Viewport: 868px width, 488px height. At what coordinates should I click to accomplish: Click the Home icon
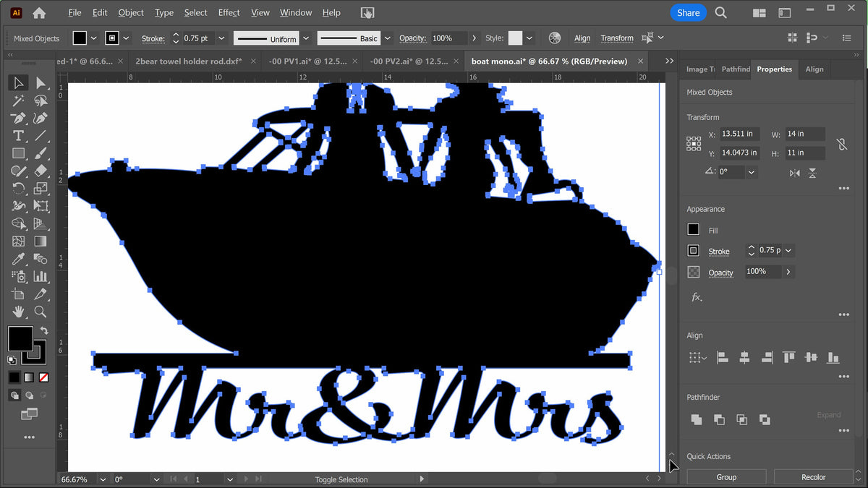tap(39, 12)
